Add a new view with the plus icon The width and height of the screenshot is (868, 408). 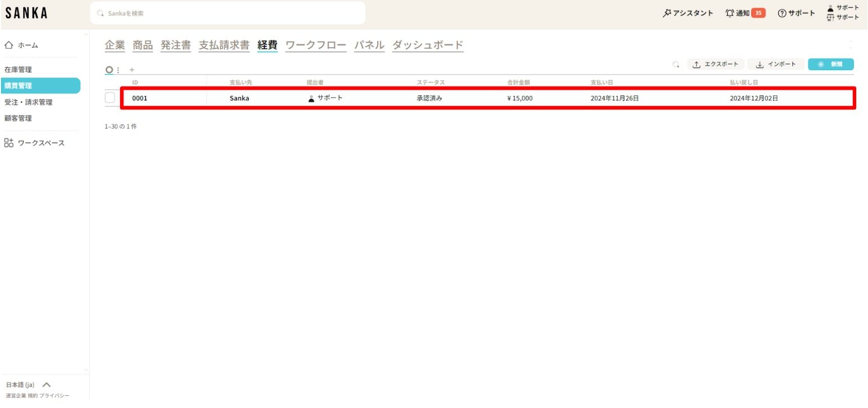point(132,70)
